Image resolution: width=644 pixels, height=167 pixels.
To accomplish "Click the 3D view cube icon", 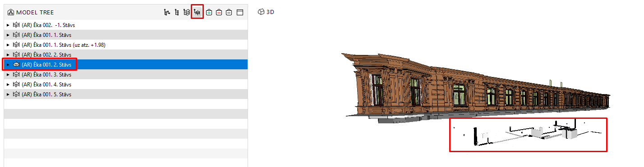I will point(261,12).
